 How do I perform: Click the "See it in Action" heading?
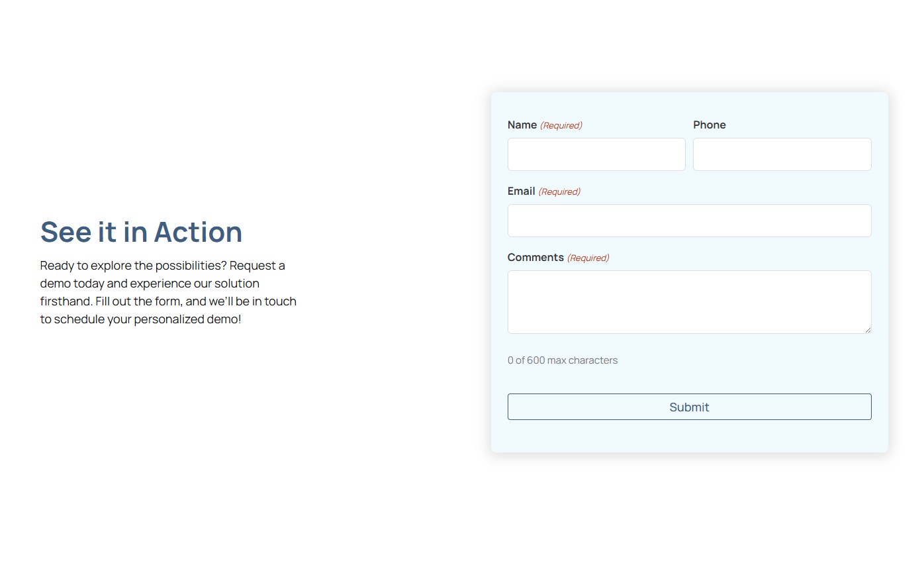141,233
